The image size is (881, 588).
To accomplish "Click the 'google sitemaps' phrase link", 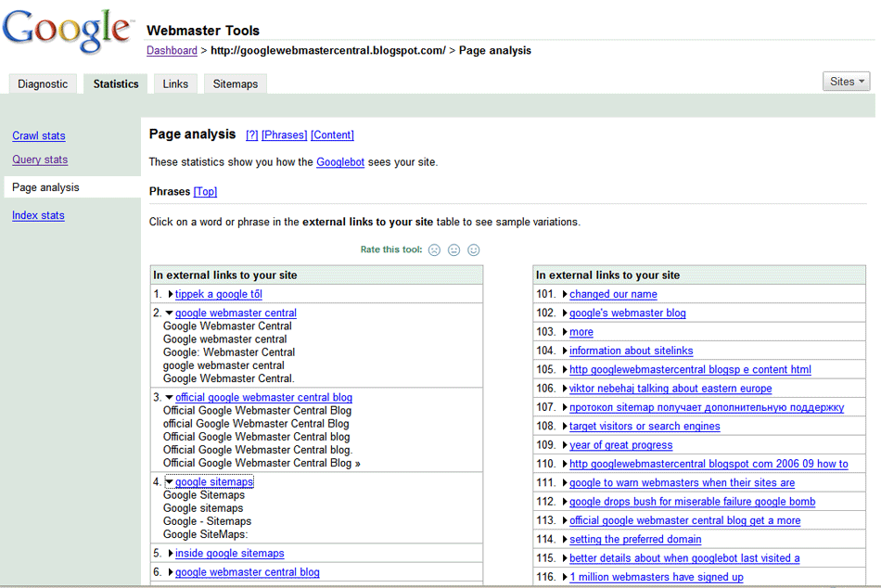I will point(214,481).
